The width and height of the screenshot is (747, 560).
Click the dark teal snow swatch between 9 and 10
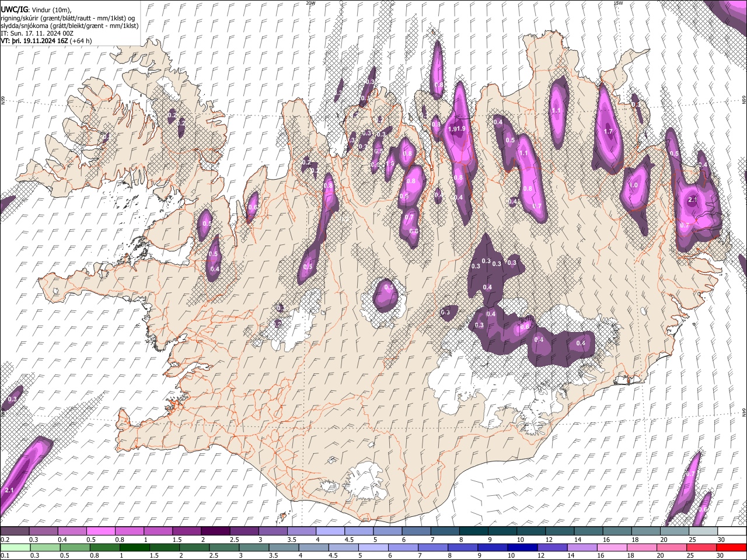(x=502, y=531)
